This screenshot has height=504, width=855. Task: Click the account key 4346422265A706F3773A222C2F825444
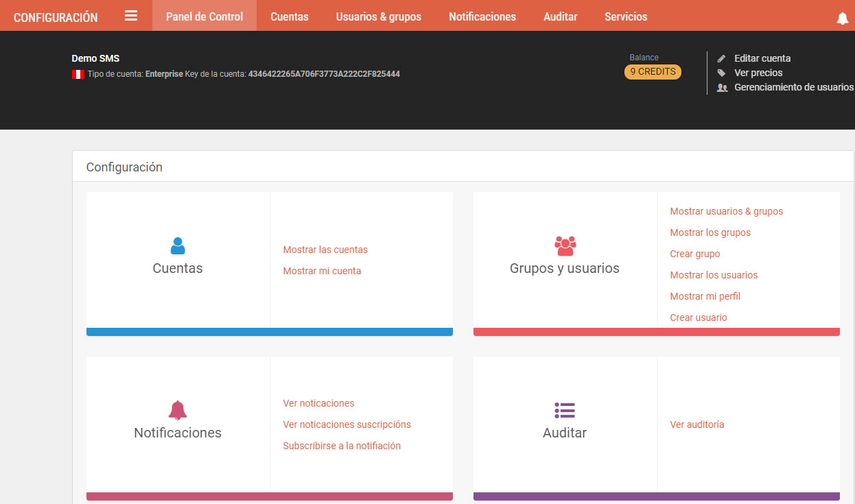tap(324, 74)
